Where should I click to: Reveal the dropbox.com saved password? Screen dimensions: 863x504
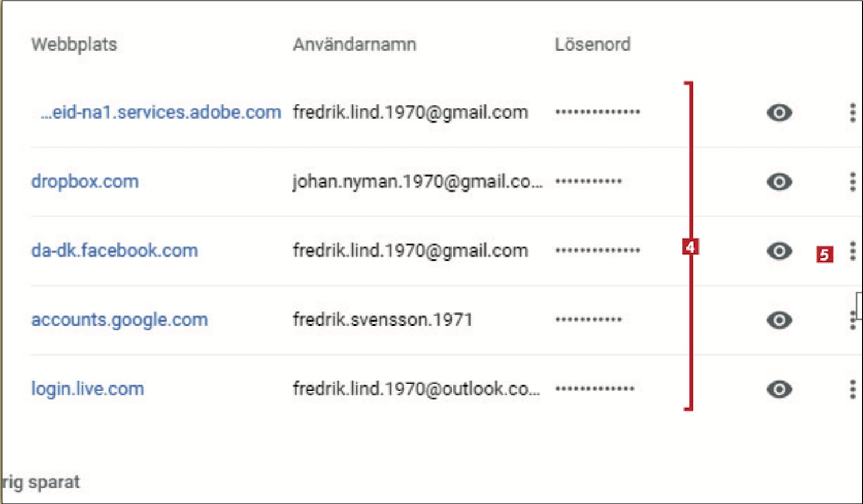779,182
